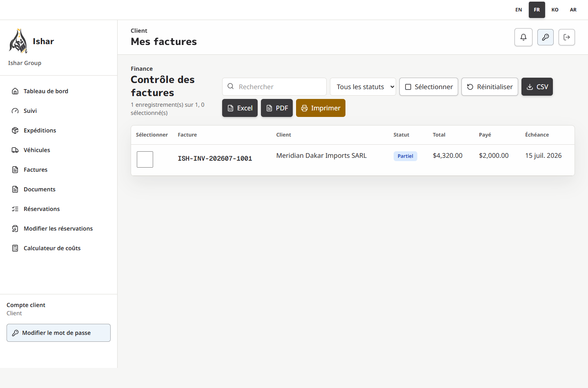Click the magnifier icon in search box
The image size is (588, 388).
[231, 86]
